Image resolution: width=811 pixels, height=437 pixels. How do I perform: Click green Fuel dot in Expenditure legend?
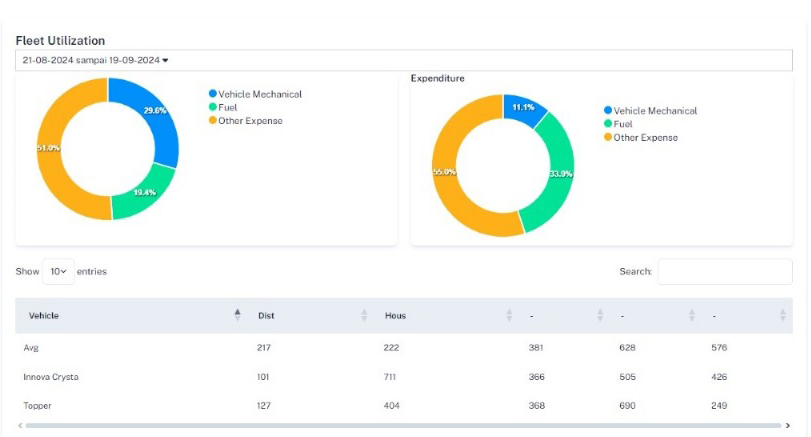point(608,124)
